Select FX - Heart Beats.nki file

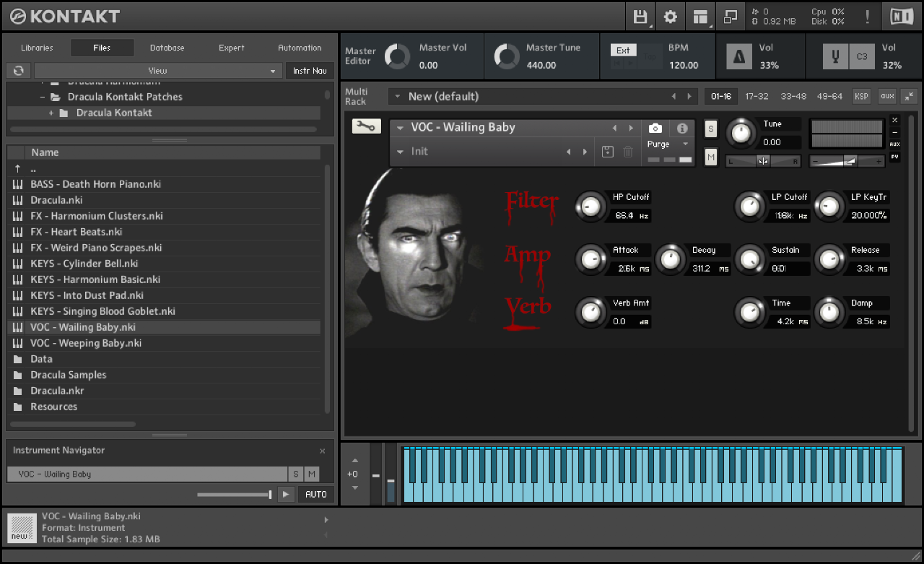click(164, 232)
